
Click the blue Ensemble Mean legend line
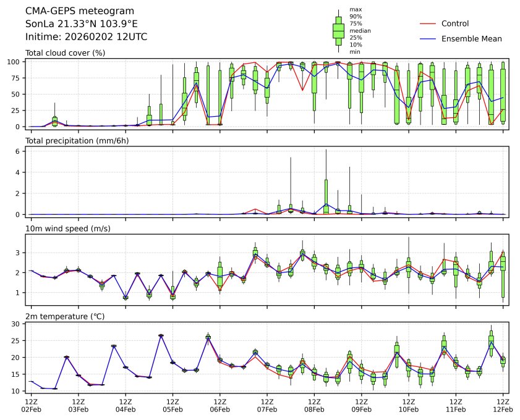[428, 38]
